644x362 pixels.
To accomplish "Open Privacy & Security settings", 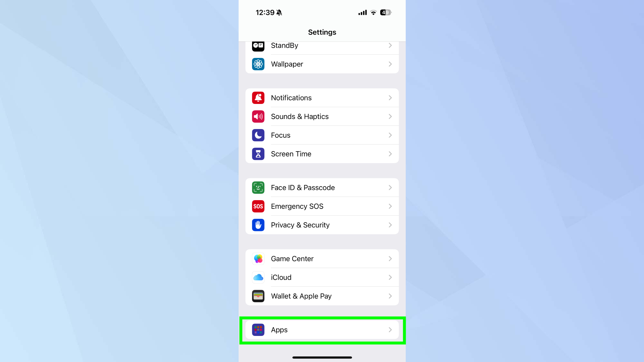I will point(322,225).
